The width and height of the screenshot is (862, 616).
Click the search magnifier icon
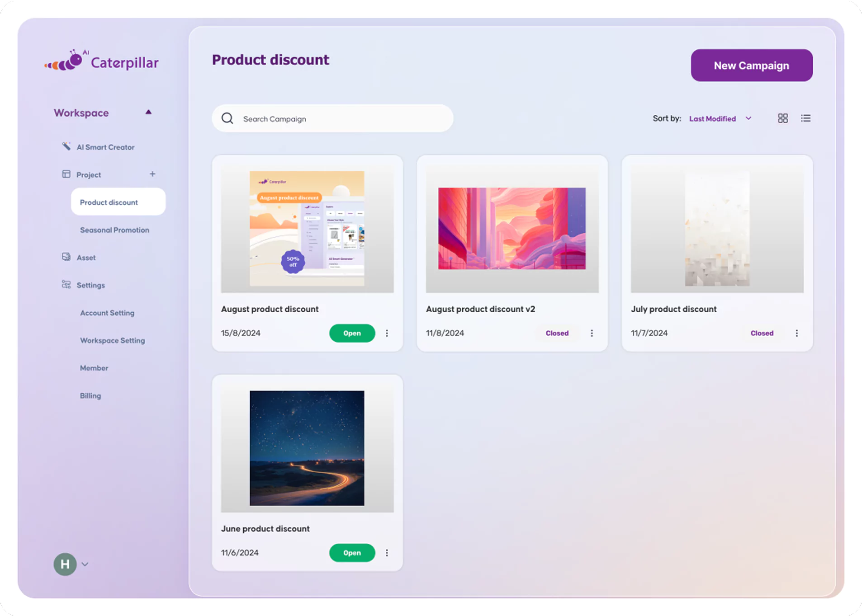pyautogui.click(x=227, y=118)
